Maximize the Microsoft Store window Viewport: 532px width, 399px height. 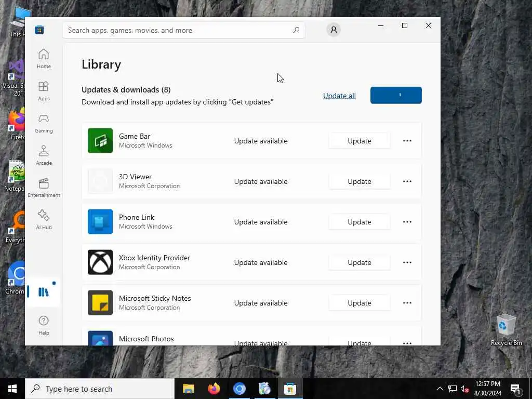coord(404,25)
